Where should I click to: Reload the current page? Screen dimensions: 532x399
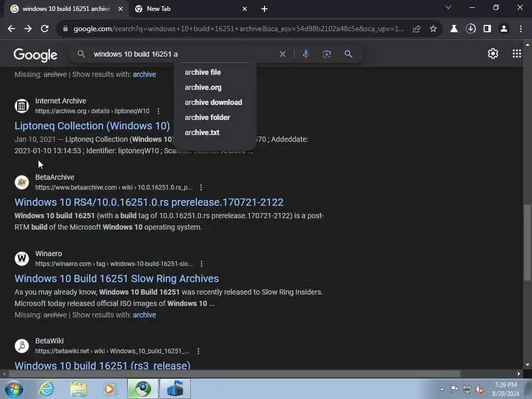click(x=45, y=29)
